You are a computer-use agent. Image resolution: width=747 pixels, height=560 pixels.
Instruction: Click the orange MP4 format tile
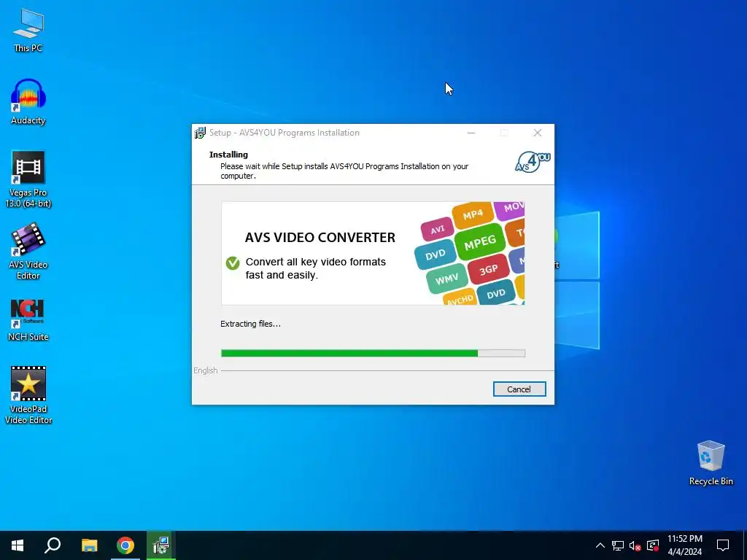pyautogui.click(x=473, y=215)
